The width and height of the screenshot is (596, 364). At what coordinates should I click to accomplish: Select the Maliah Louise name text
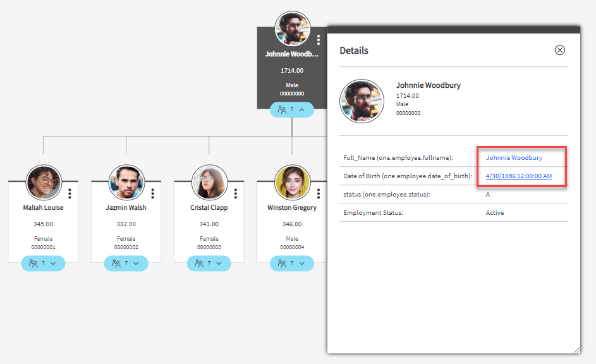[43, 208]
